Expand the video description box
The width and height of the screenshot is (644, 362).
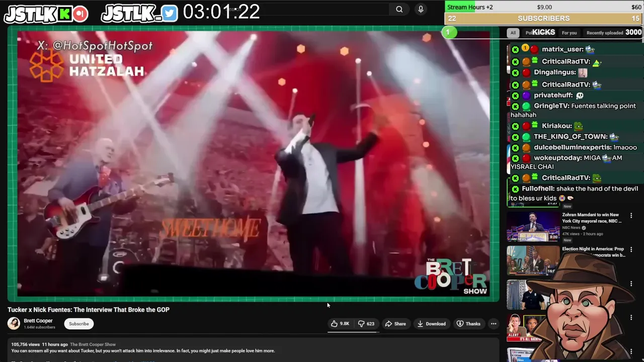pos(254,350)
